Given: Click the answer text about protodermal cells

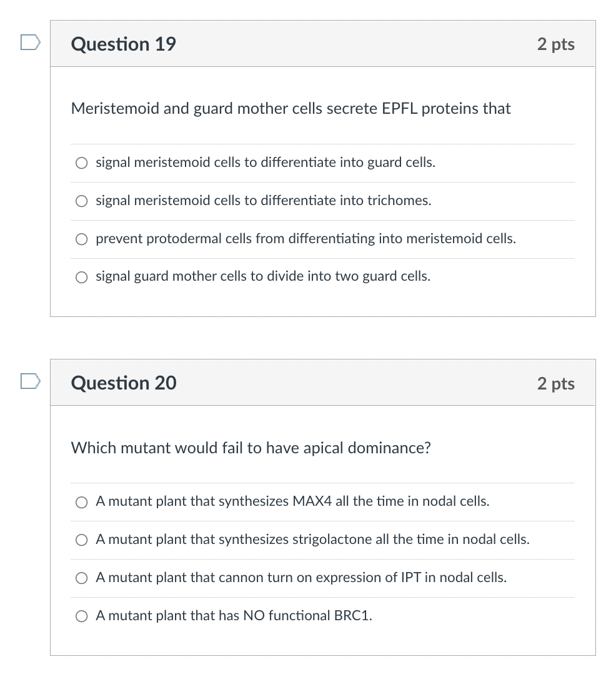Looking at the screenshot, I should (x=306, y=239).
